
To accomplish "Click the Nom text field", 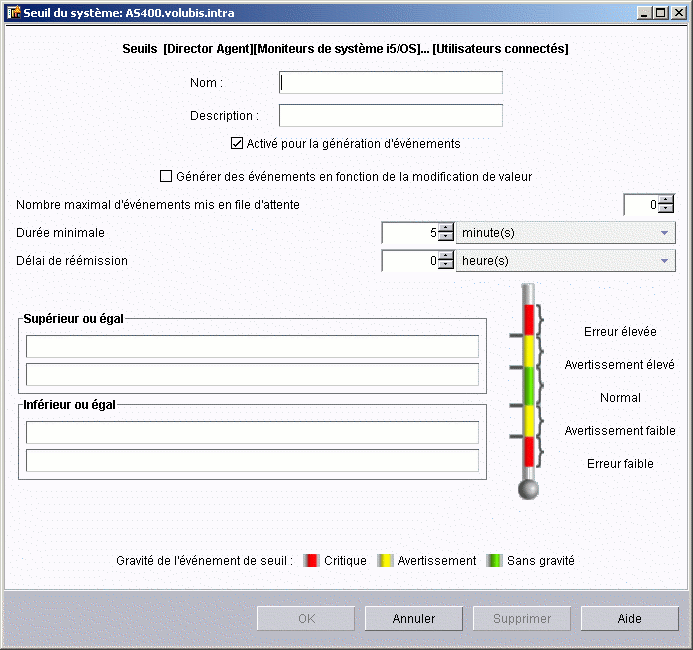I will 391,83.
